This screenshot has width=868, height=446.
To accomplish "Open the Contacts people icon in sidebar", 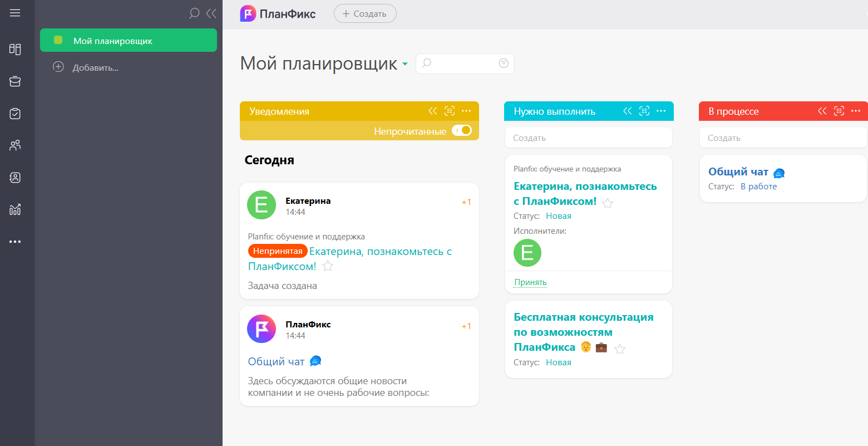I will point(15,145).
